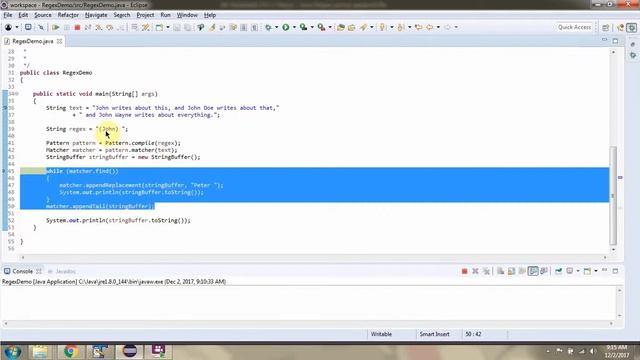The height and width of the screenshot is (360, 640).
Task: Close the RegexDemo.java editor tab
Action: coord(59,41)
